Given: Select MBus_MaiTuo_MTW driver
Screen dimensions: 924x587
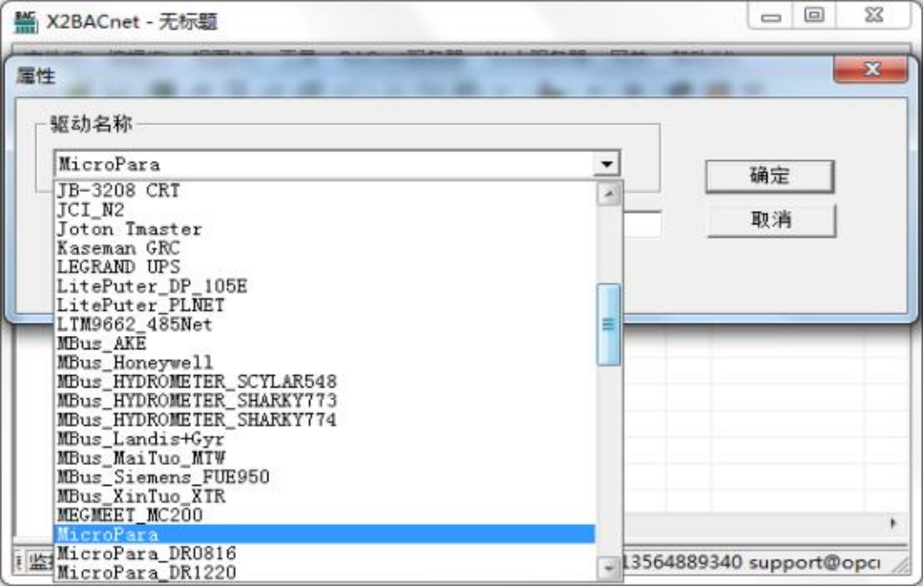Looking at the screenshot, I should [x=325, y=458].
